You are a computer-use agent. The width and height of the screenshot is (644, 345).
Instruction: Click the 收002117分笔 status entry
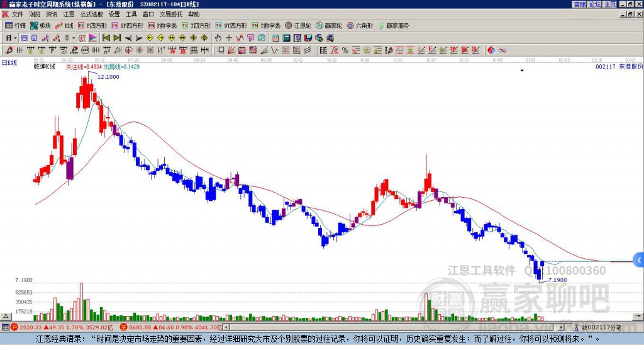tap(597, 327)
